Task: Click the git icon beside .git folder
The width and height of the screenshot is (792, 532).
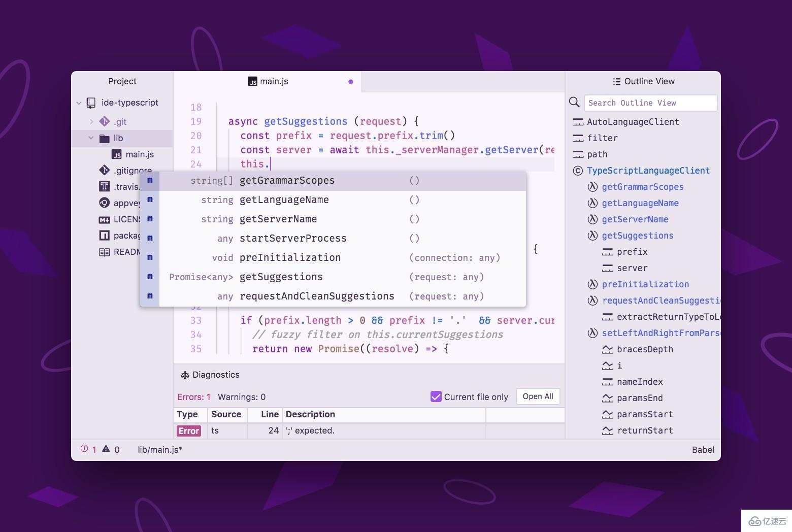Action: click(x=104, y=121)
